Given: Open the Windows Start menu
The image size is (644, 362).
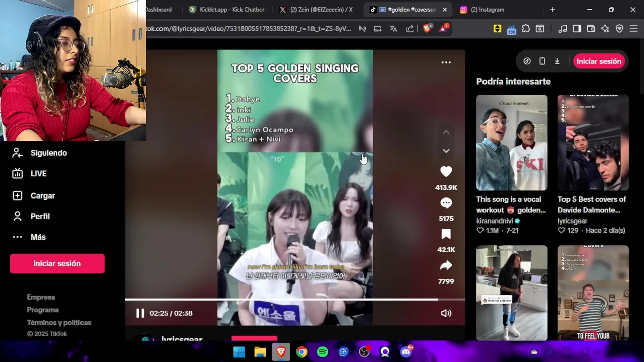Looking at the screenshot, I should 239,352.
